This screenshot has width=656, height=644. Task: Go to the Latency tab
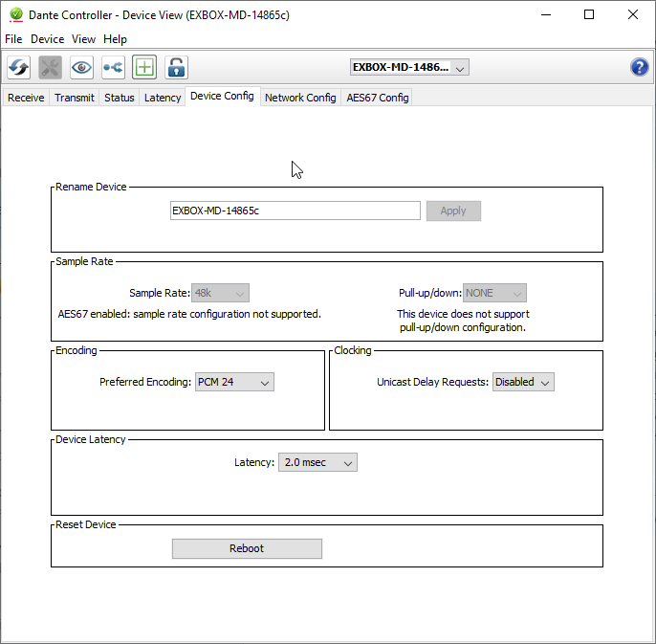163,98
